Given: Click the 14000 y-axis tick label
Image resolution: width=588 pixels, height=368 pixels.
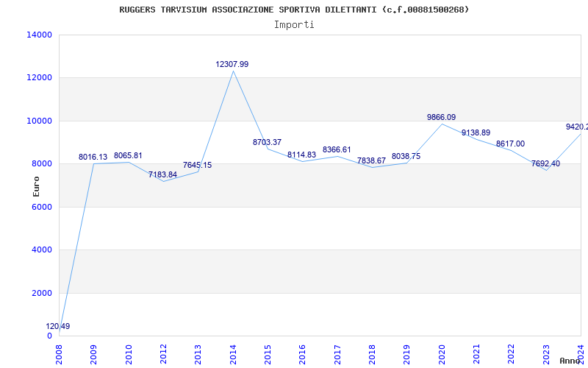Looking at the screenshot, I should 38,35.
